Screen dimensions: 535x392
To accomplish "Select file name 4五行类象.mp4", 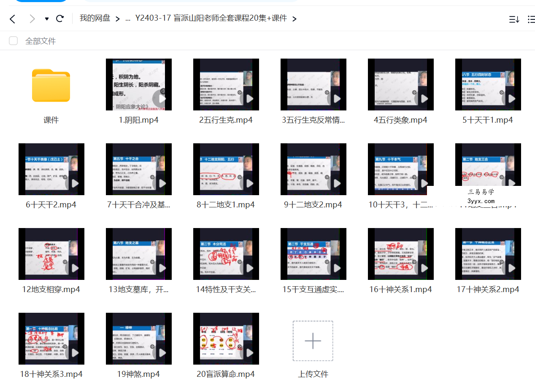I will pos(401,120).
